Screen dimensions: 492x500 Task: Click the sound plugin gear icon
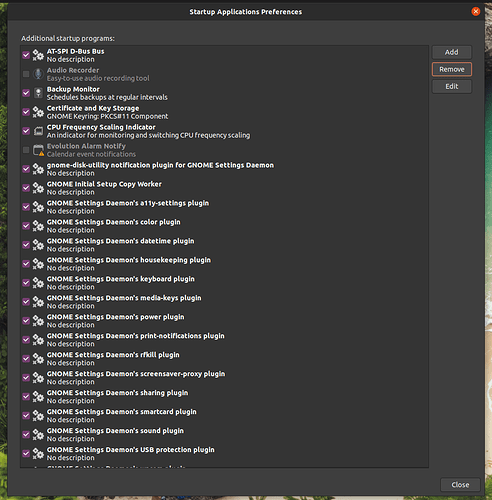(x=38, y=435)
